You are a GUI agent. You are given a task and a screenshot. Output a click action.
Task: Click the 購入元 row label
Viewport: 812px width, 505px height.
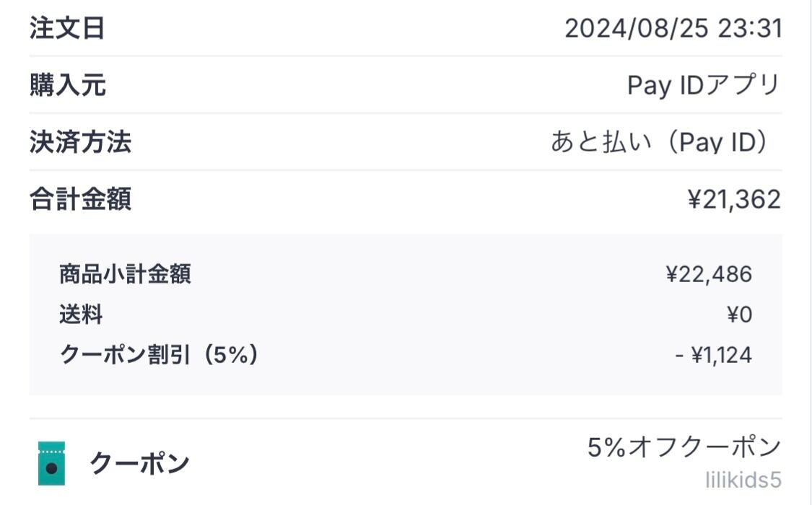tap(67, 86)
